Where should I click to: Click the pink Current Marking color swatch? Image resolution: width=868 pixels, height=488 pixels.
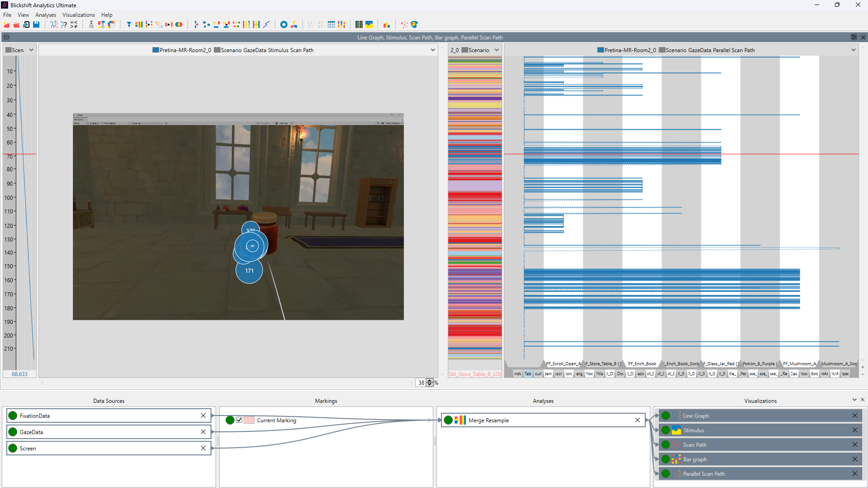[249, 420]
